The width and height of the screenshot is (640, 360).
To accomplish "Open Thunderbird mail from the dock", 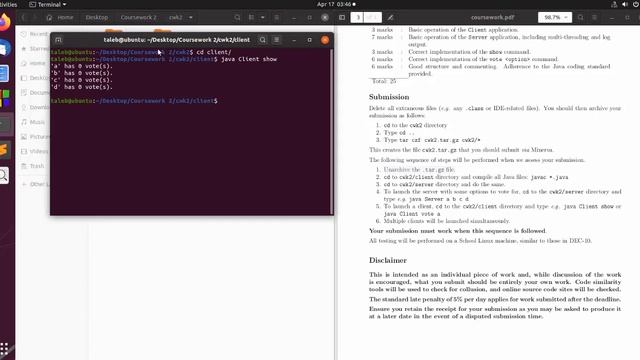I will [5, 48].
